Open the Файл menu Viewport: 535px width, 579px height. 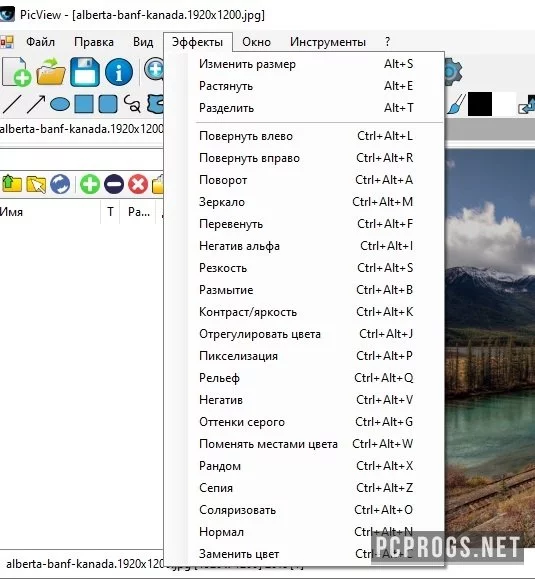[x=41, y=42]
